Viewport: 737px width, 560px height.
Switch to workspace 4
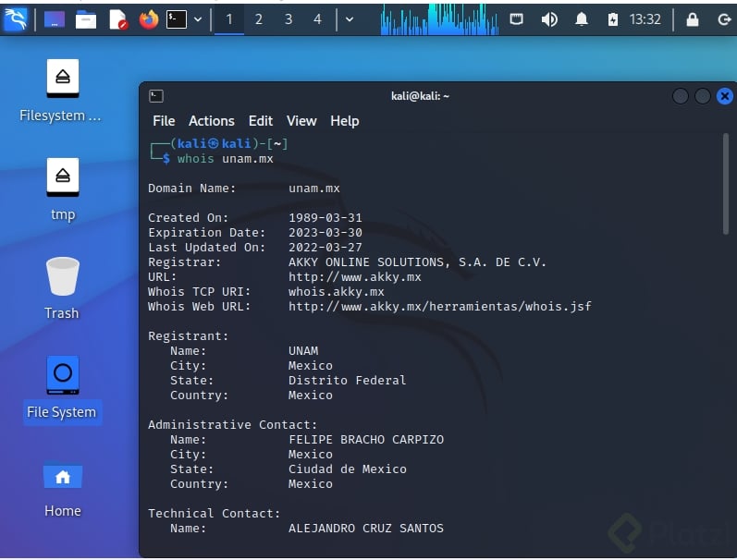318,19
